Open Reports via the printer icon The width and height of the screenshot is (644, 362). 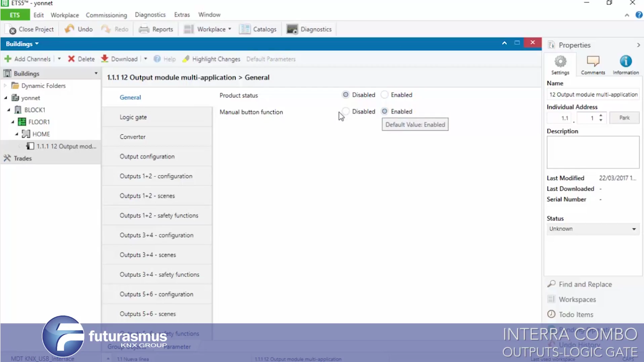coord(144,29)
